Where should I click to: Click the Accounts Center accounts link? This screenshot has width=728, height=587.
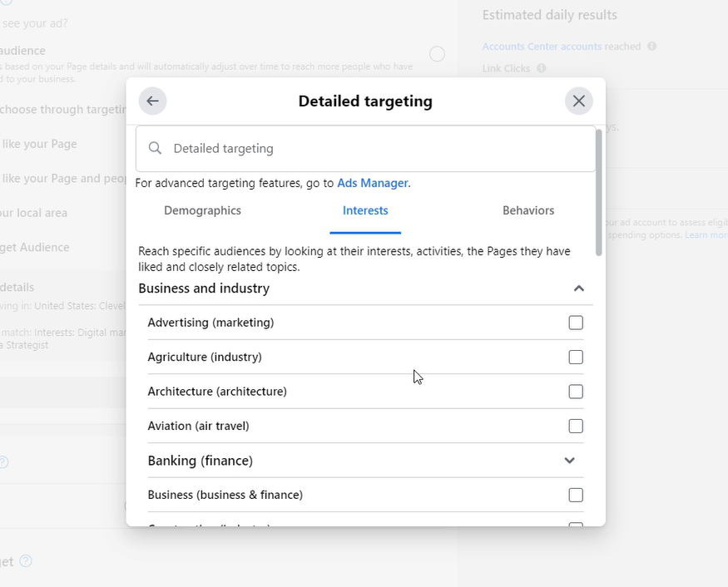[541, 46]
